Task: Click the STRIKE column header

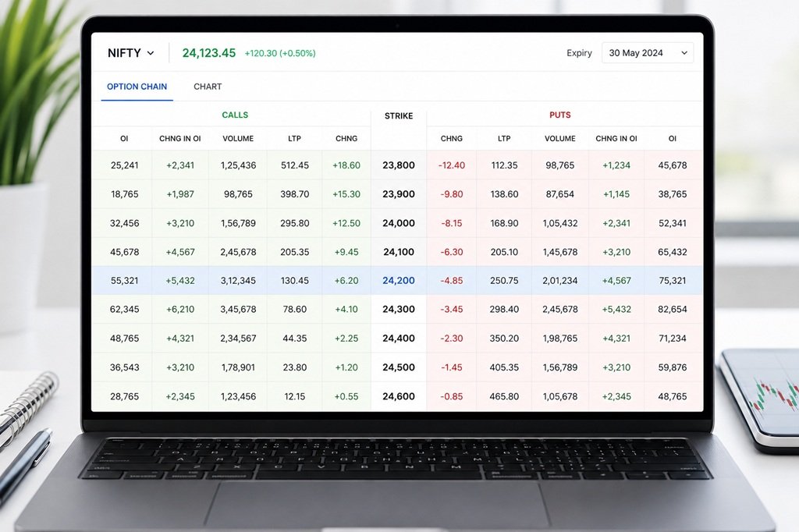Action: [399, 116]
